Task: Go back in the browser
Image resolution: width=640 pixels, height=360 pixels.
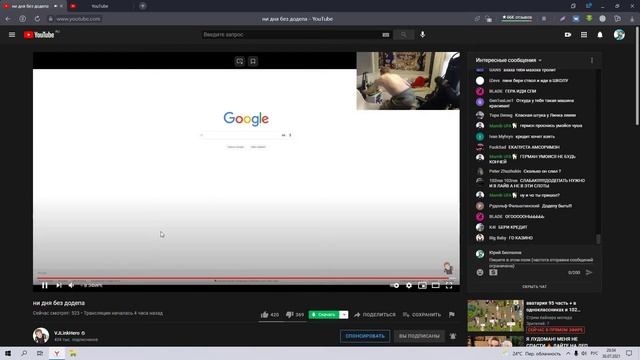Action: (8, 19)
